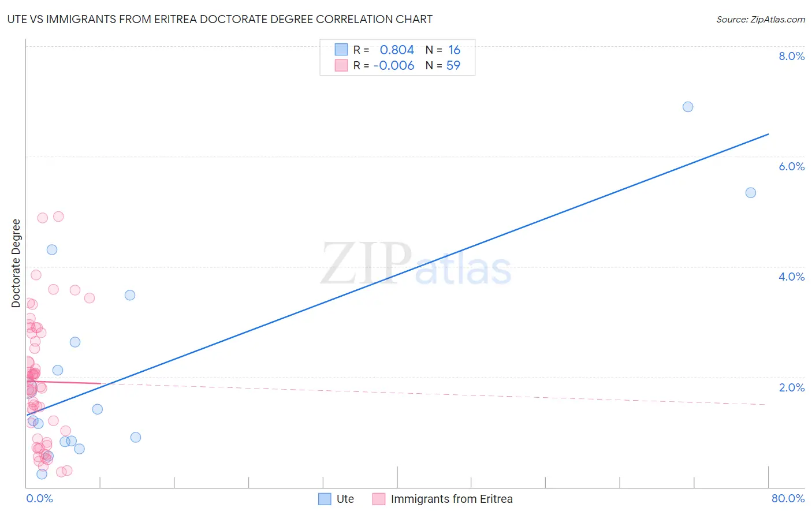Screen dimensions: 812x515
Task: Select the Immigrants from Eritrea legend label
Action: pyautogui.click(x=452, y=499)
